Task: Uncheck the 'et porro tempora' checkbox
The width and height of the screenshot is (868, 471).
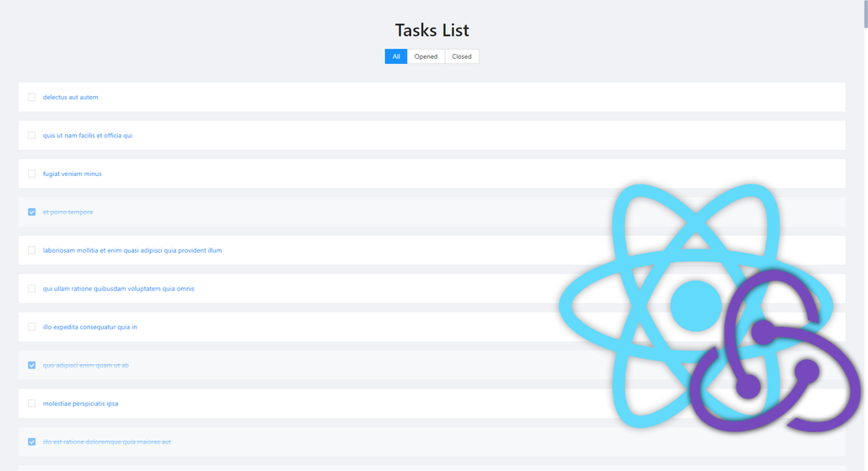Action: 32,212
